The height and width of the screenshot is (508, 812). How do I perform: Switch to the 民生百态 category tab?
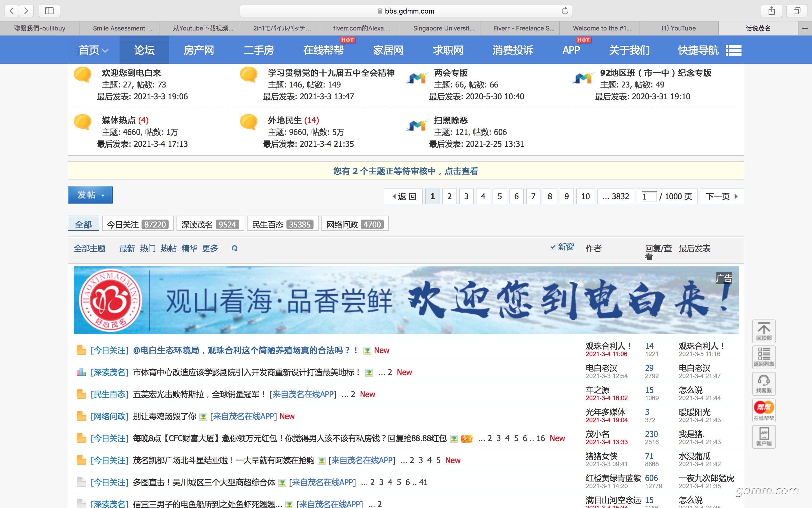pos(283,224)
